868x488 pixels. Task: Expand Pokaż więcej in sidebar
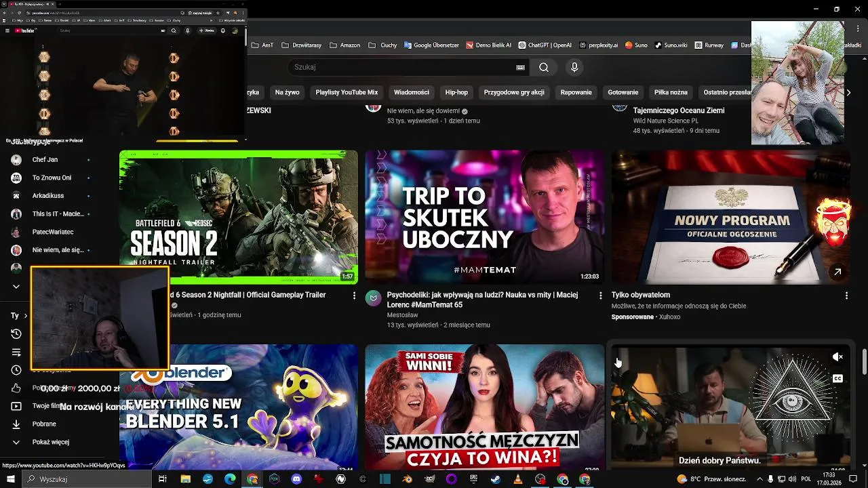pos(45,442)
